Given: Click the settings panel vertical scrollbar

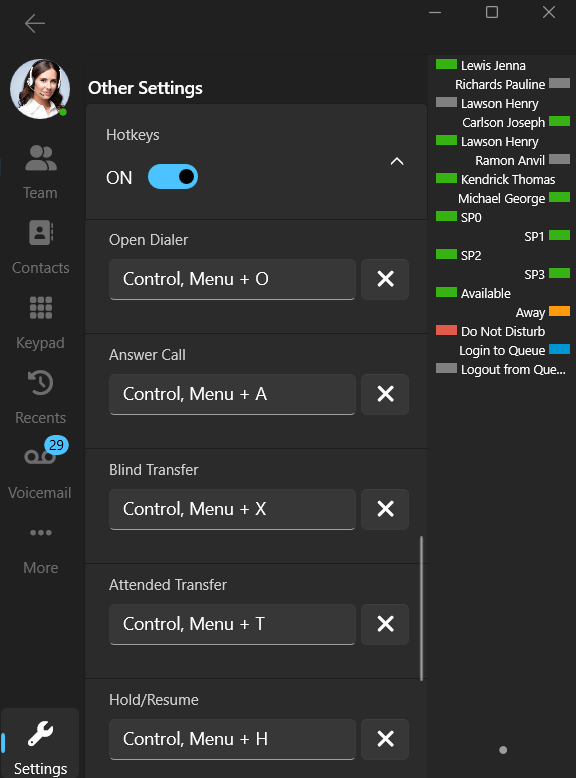Looking at the screenshot, I should coord(422,608).
